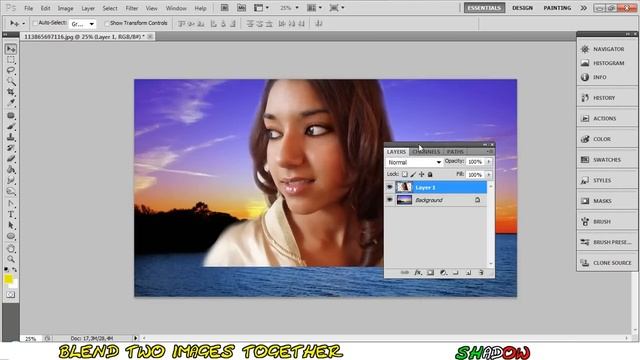Screen dimensions: 640x360
Task: Switch to the Painting workspace
Action: [557, 8]
